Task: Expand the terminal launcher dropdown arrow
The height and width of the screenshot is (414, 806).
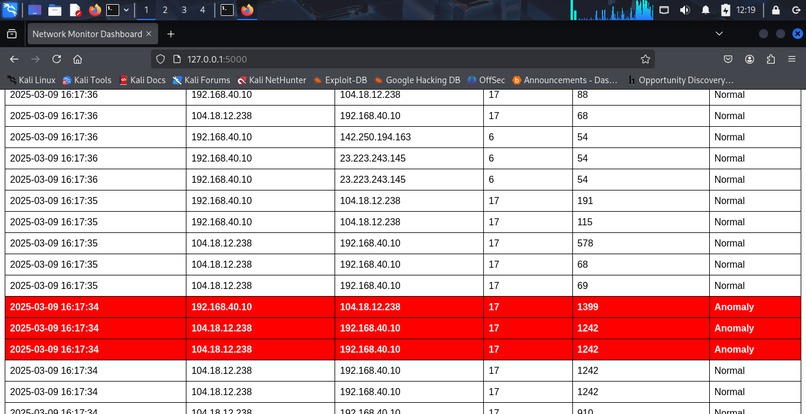Action: (126, 10)
